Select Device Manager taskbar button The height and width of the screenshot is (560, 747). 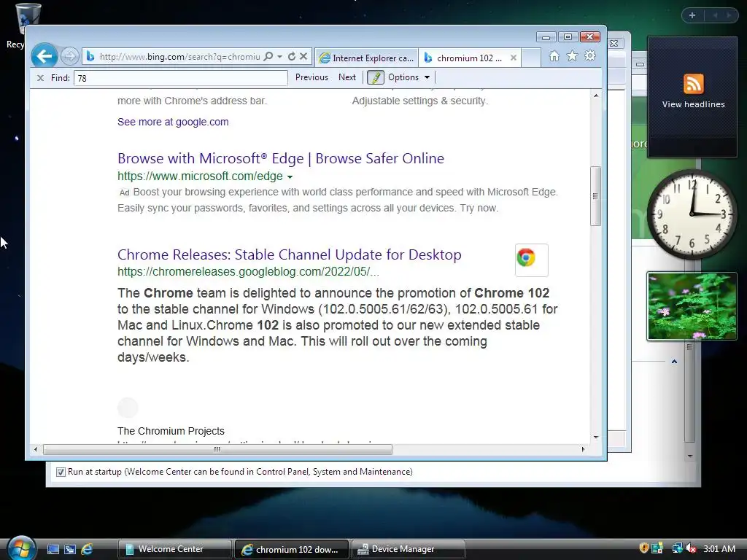point(409,549)
